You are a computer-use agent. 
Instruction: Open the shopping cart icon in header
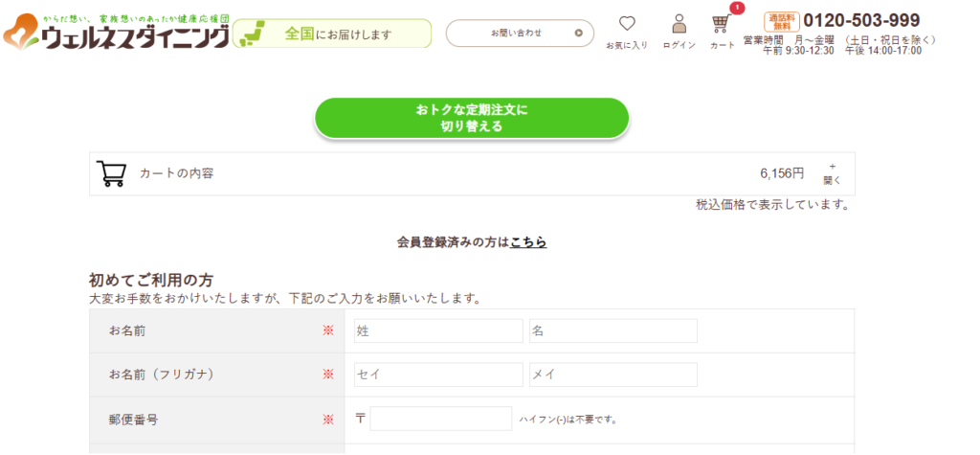tap(722, 24)
